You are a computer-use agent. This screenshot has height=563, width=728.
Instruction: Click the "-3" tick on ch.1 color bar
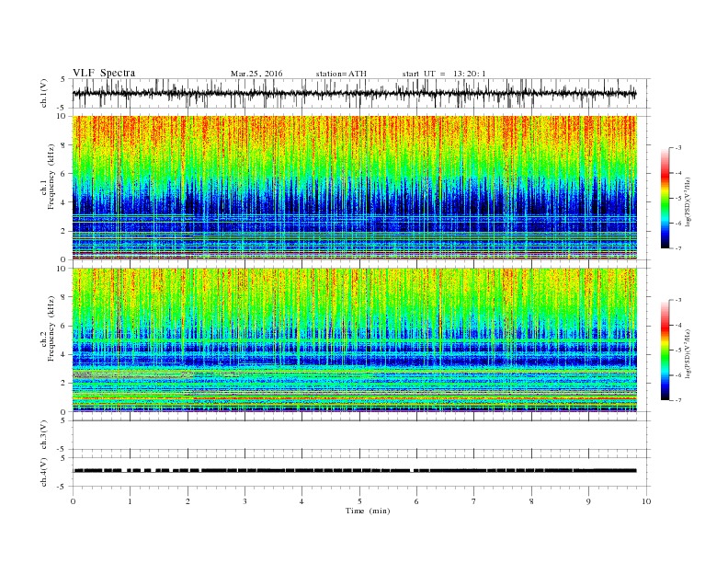click(x=678, y=148)
